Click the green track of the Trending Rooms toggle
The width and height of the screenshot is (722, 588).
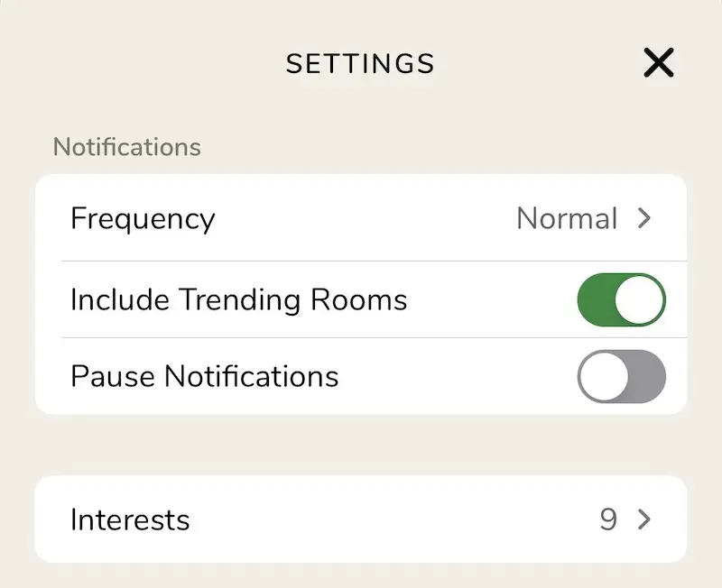(595, 299)
